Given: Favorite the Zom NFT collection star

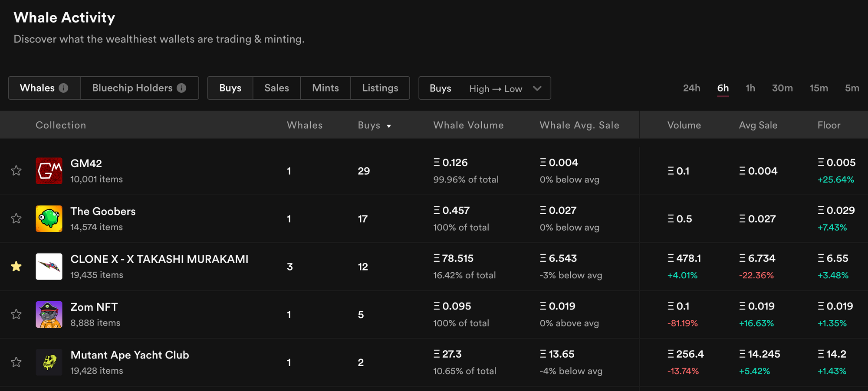Looking at the screenshot, I should click(16, 314).
